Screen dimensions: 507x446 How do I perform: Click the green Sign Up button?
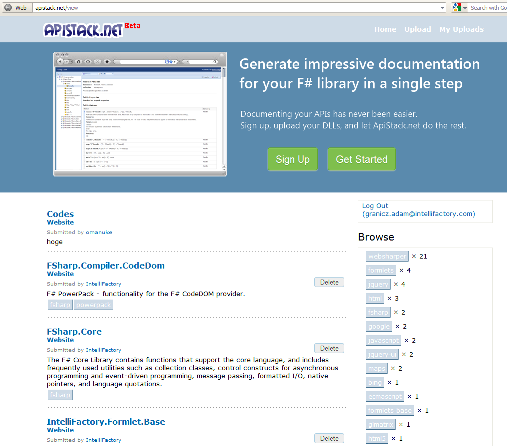point(293,159)
